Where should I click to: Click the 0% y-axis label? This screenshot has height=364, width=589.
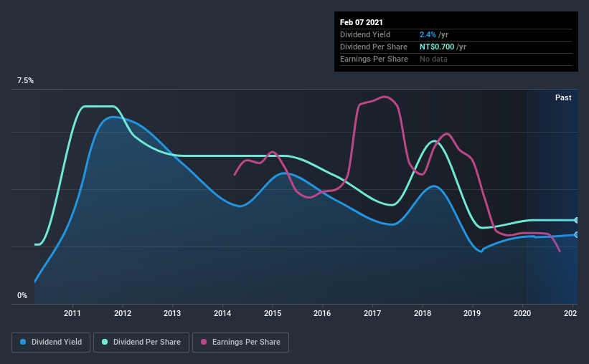click(x=22, y=296)
